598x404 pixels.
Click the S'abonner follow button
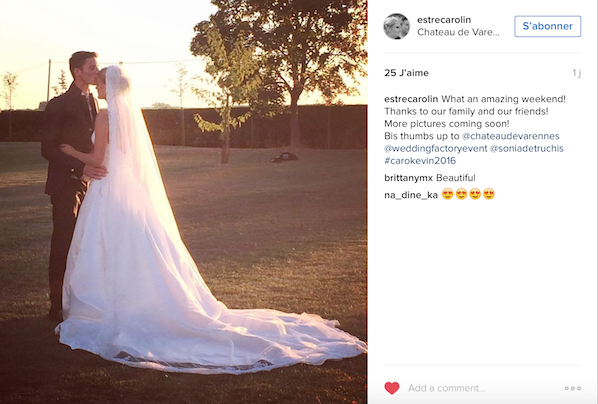[548, 26]
